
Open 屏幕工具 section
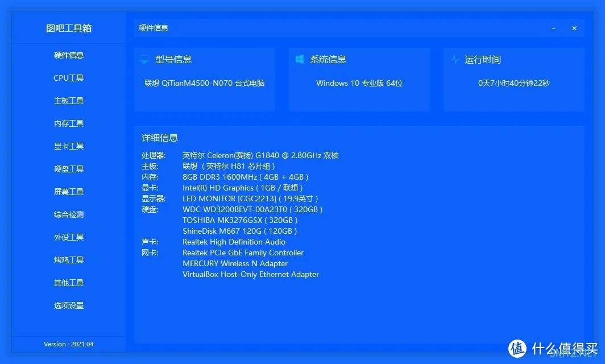point(69,192)
